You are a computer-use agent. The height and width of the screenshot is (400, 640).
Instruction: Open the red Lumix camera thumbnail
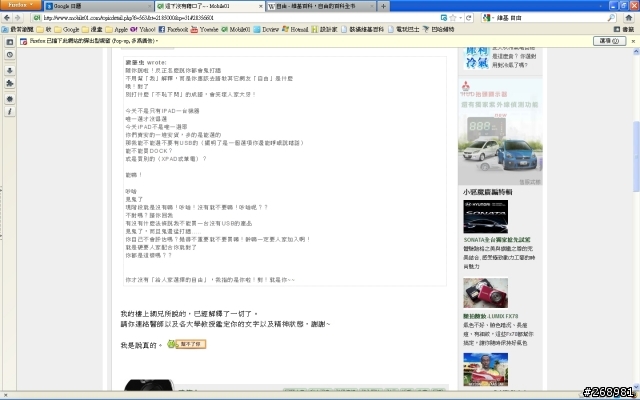coord(486,293)
